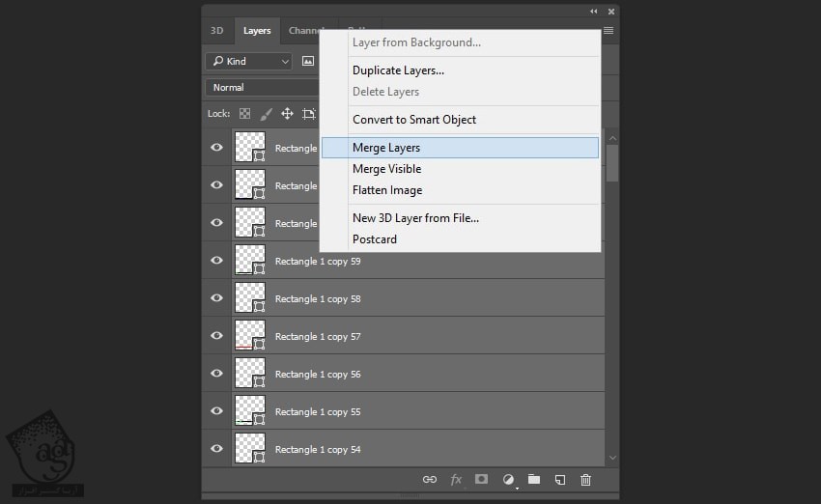
Task: Create a new group with folder icon
Action: tap(534, 480)
